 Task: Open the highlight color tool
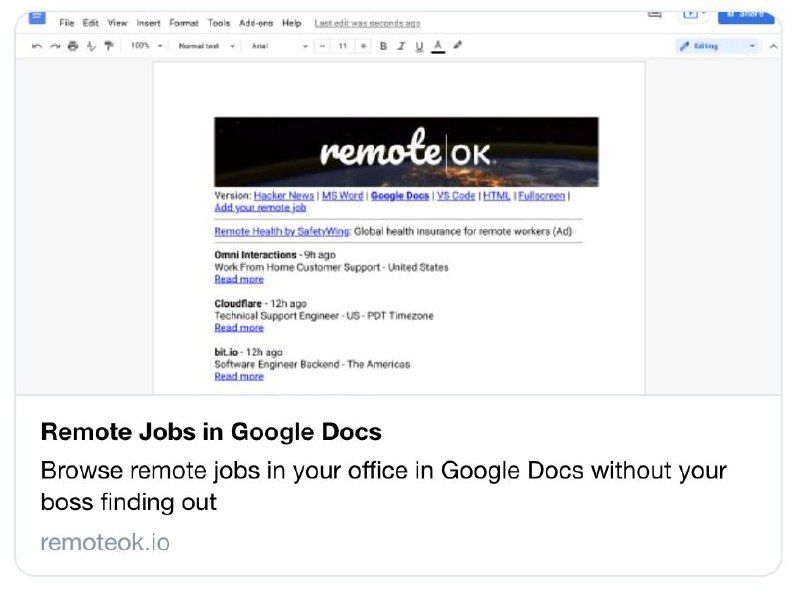(x=458, y=45)
